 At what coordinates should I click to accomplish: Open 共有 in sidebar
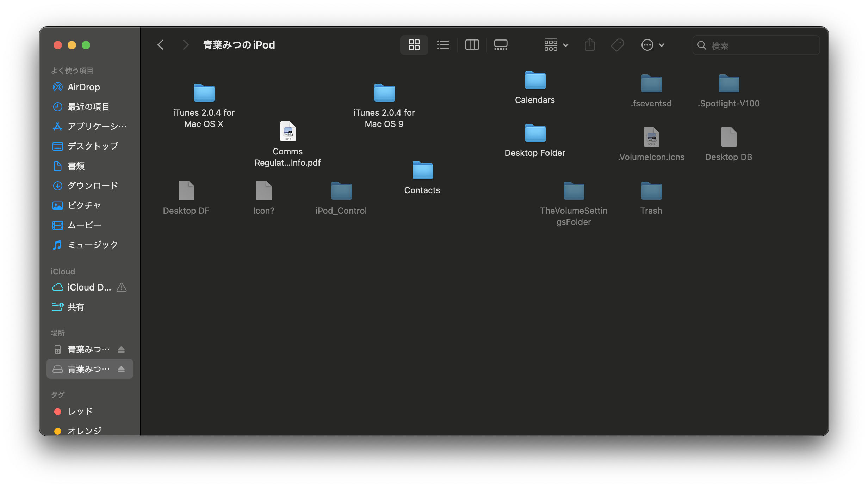click(89, 307)
